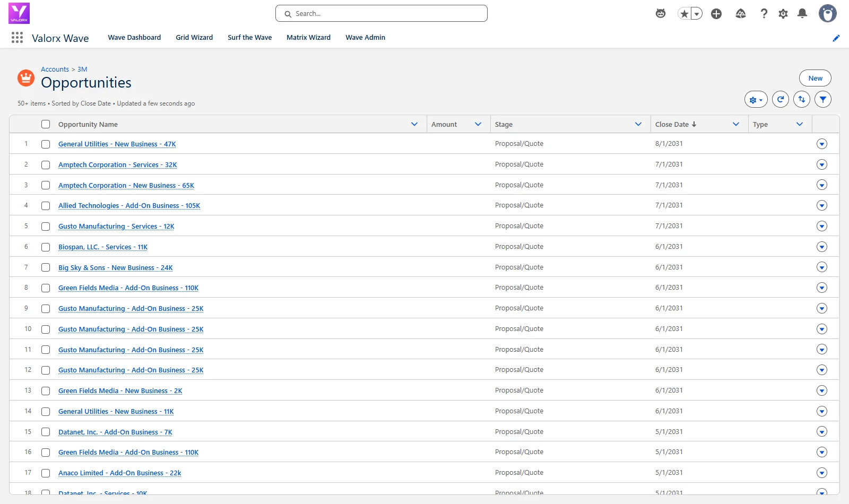The width and height of the screenshot is (849, 504).
Task: Open Big Sky & Sons - New Business - 24K
Action: pos(116,268)
